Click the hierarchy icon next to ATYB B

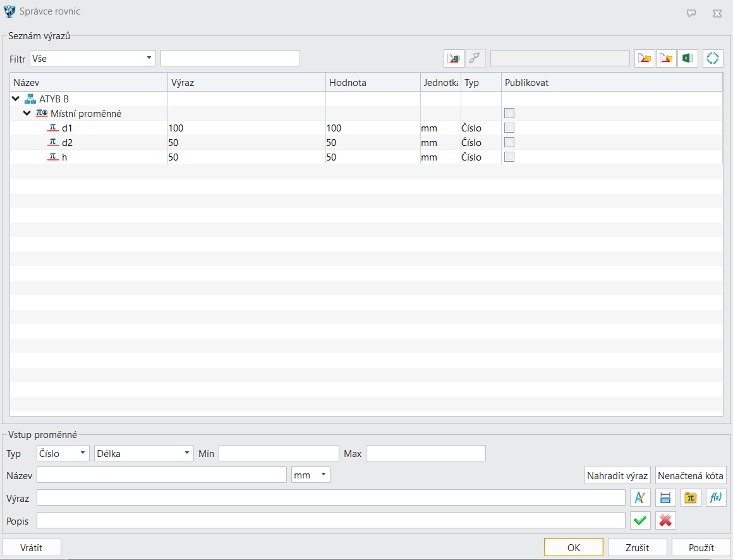click(30, 99)
